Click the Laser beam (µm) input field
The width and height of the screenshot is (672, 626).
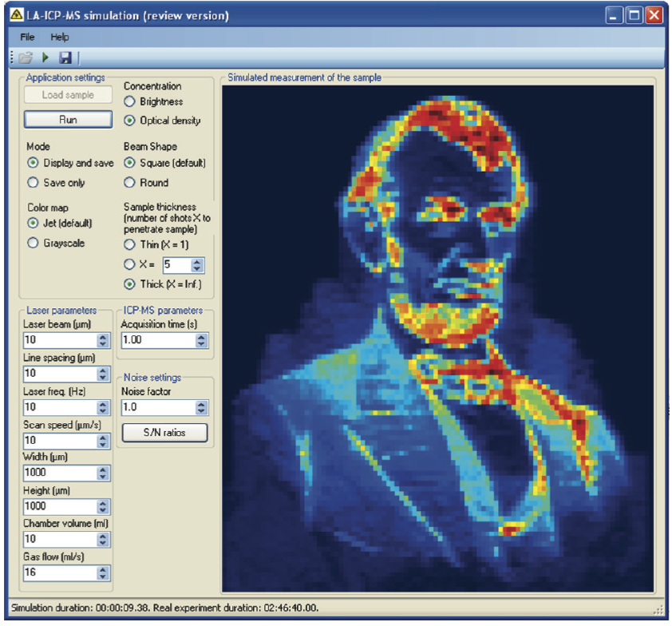(x=60, y=340)
